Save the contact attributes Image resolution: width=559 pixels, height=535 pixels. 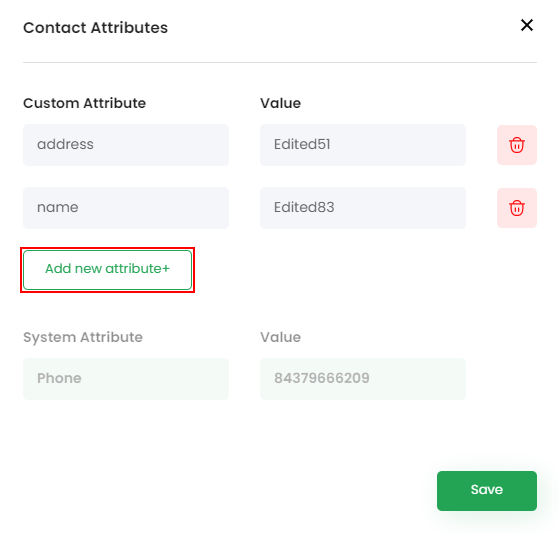point(487,490)
